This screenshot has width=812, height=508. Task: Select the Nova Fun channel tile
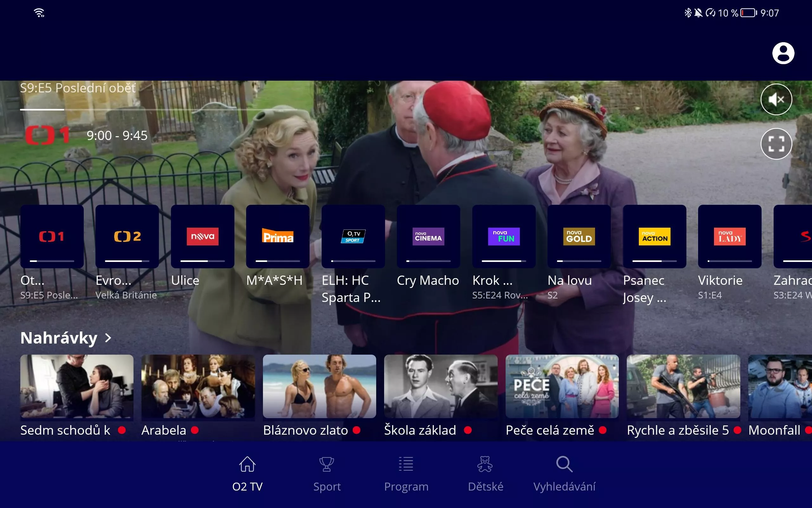pos(504,236)
